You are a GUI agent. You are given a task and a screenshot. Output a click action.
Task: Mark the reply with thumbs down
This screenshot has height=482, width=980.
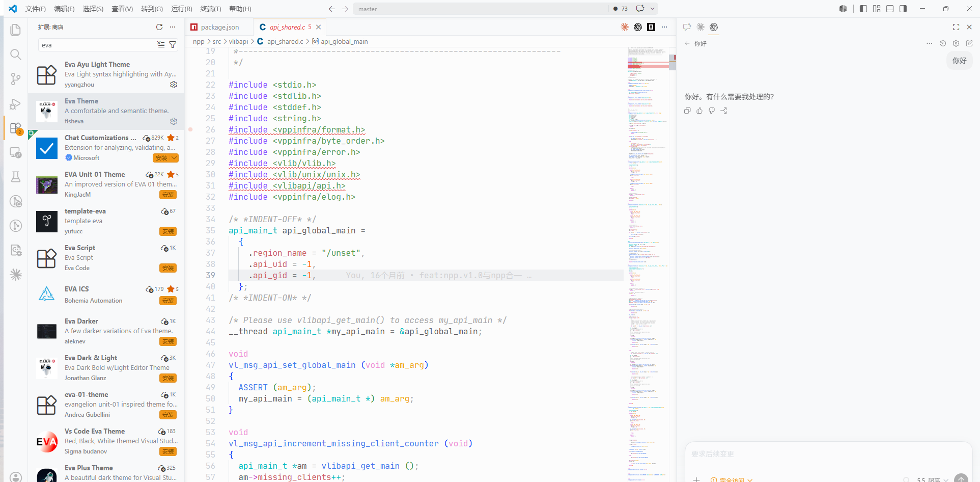click(x=712, y=111)
